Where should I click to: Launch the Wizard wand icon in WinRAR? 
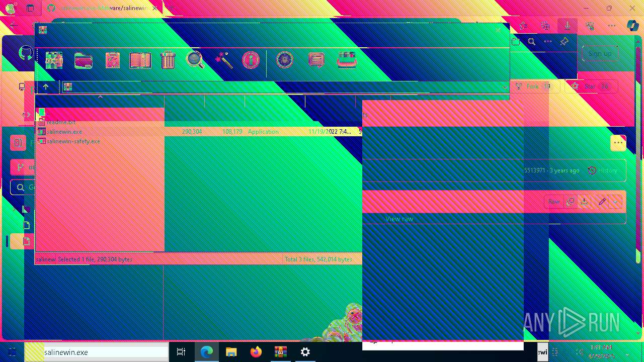(224, 60)
